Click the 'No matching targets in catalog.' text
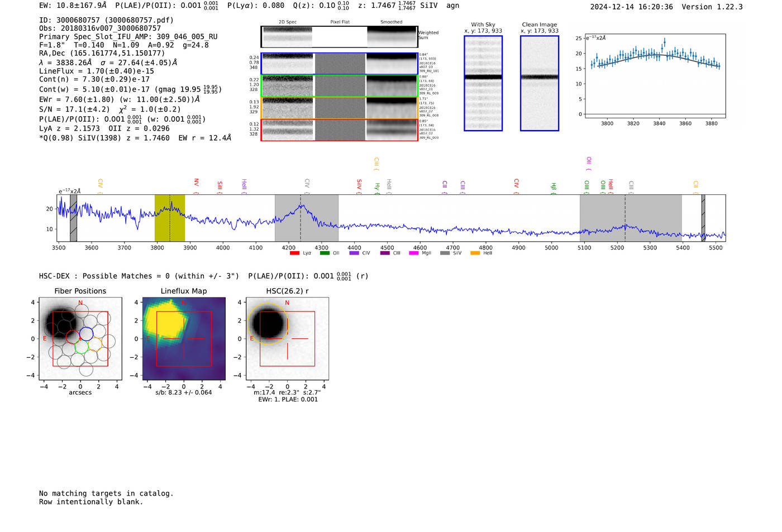The image size is (782, 532). [x=106, y=493]
